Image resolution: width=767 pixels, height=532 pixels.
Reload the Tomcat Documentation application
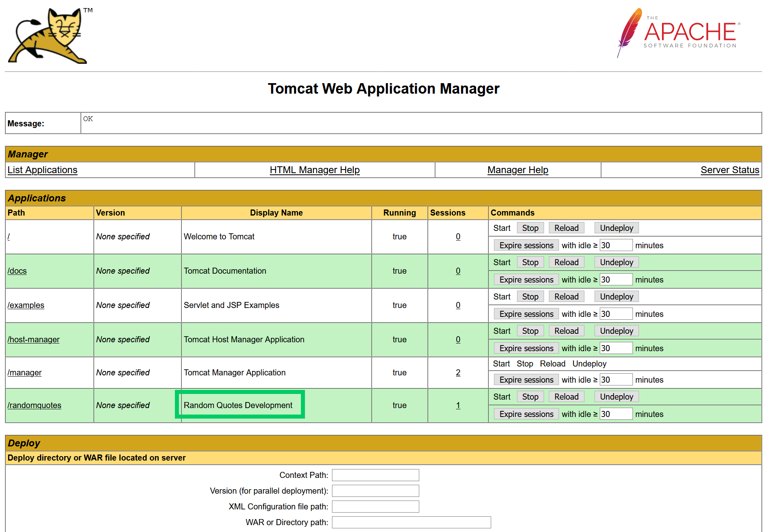tap(566, 262)
